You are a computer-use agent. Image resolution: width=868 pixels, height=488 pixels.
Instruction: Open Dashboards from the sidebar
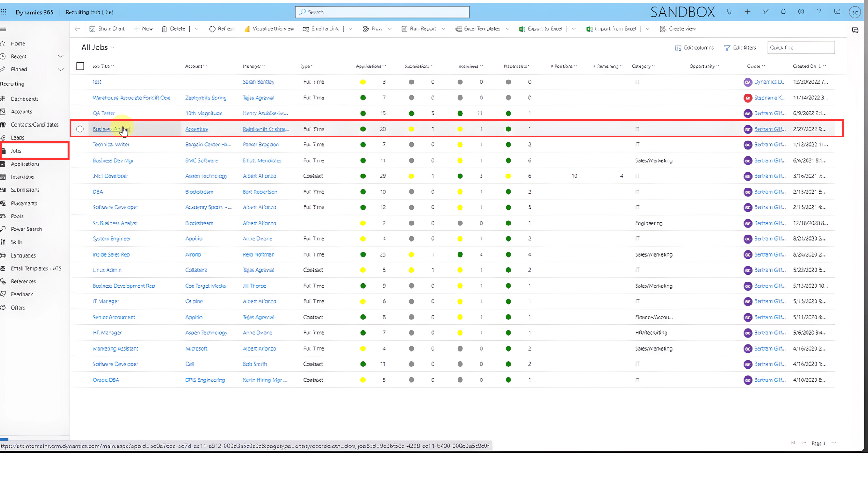click(x=24, y=99)
